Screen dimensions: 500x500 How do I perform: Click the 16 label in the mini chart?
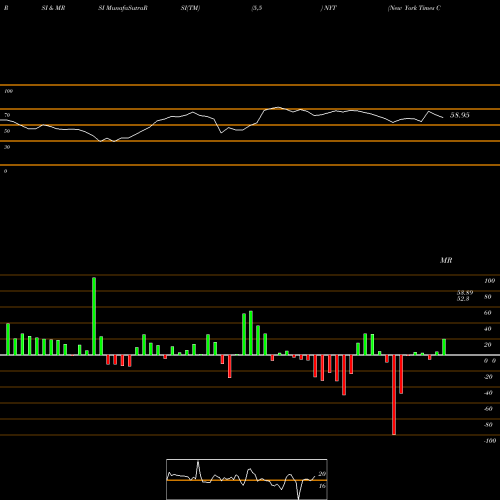click(x=322, y=486)
